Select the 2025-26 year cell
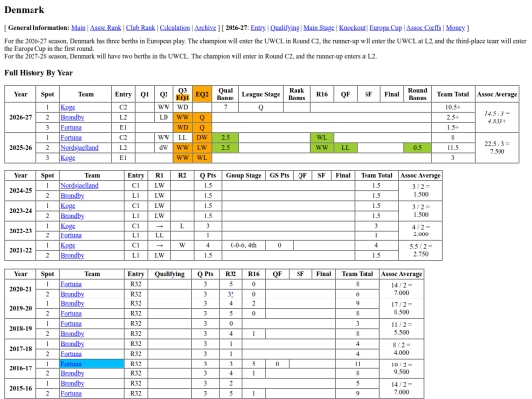Image resolution: width=532 pixels, height=399 pixels. 21,147
